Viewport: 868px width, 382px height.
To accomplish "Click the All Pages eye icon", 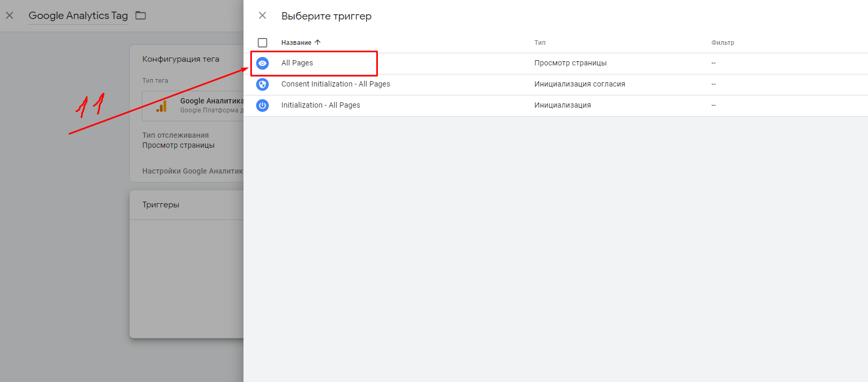I will click(262, 63).
